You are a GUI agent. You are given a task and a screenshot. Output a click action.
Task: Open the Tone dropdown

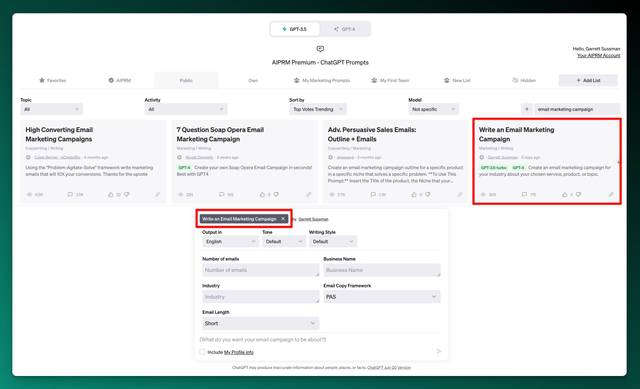284,242
